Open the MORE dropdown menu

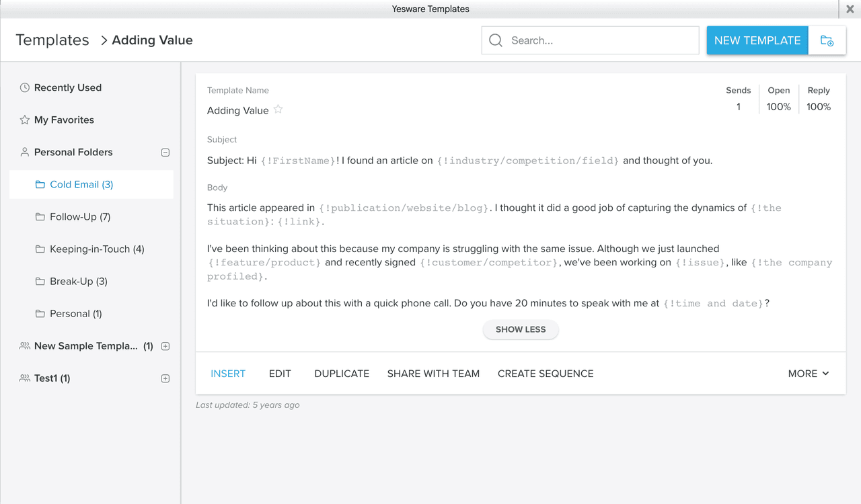pyautogui.click(x=809, y=374)
